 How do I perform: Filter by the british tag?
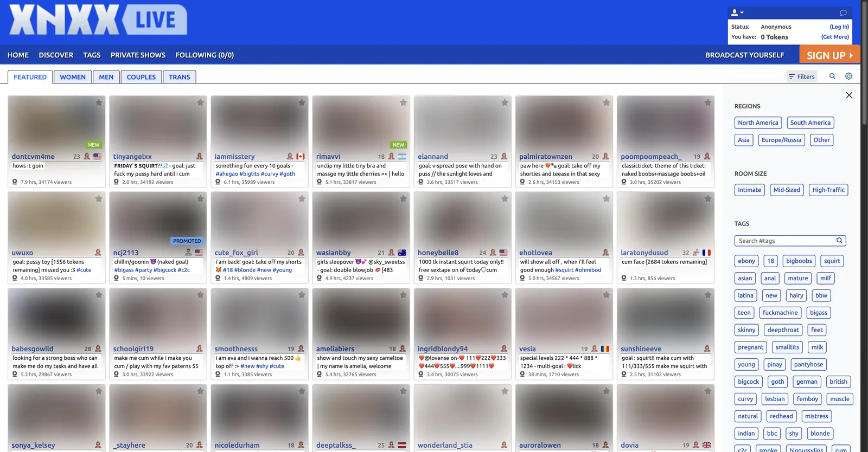[x=838, y=382]
